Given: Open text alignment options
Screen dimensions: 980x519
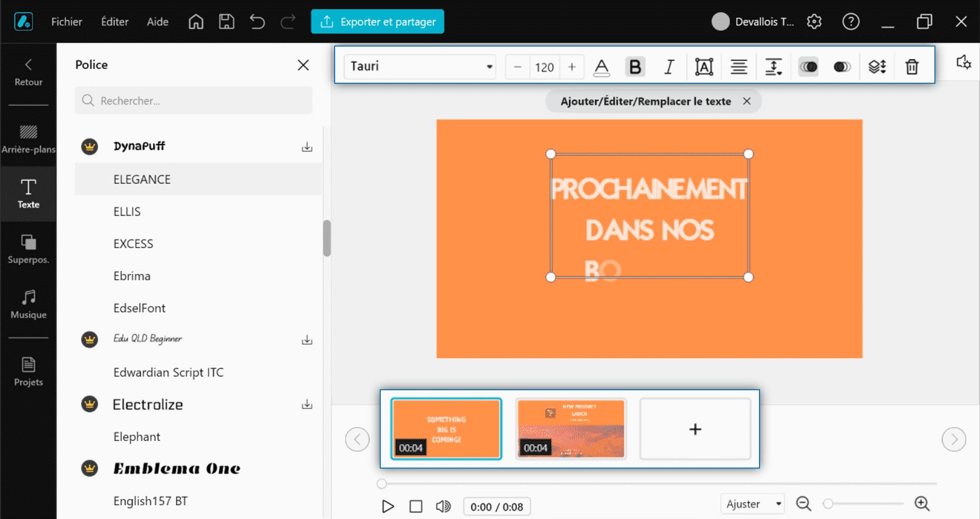Looking at the screenshot, I should pyautogui.click(x=739, y=67).
